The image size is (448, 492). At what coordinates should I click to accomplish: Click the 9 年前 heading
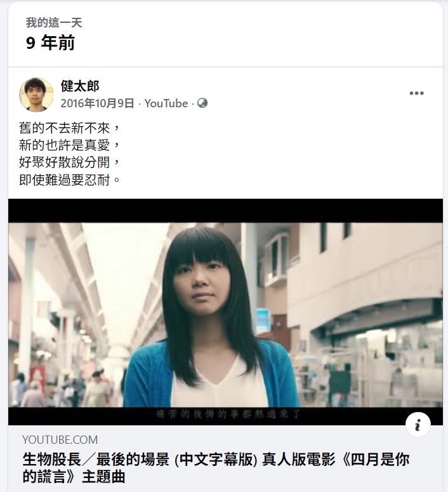tap(50, 43)
